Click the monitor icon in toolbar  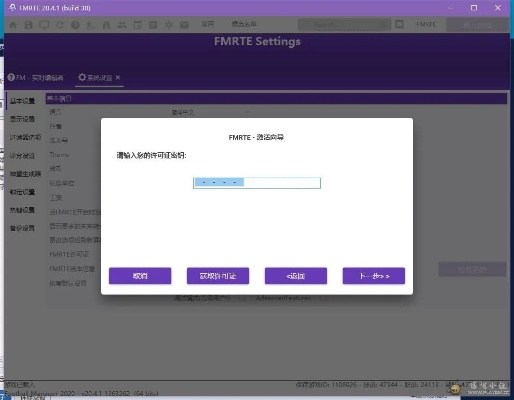[44, 25]
